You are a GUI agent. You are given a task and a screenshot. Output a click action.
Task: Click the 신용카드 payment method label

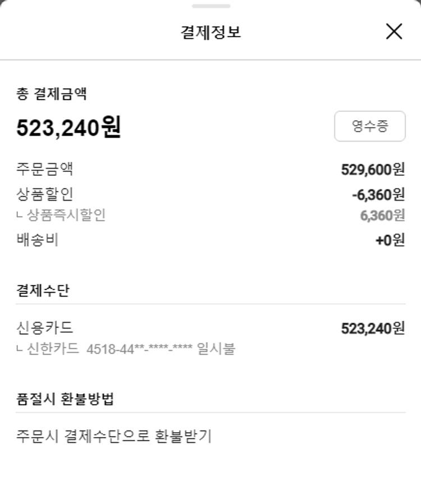click(45, 328)
